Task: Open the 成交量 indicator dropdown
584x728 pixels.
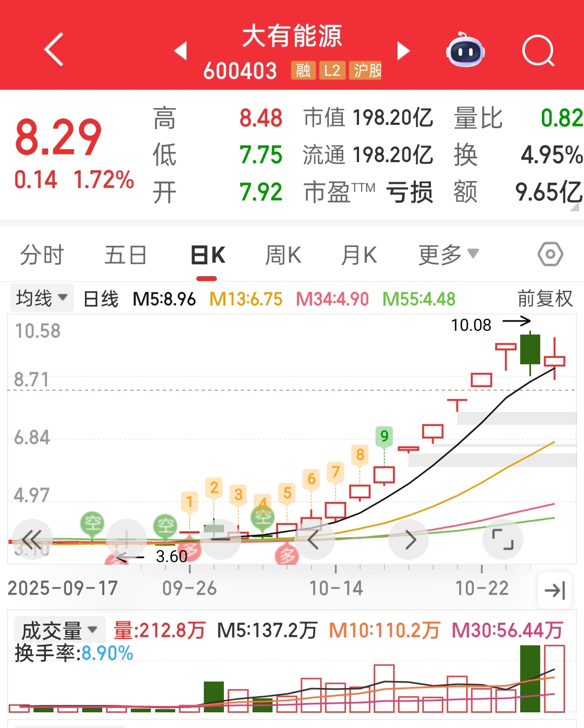Action: [59, 630]
